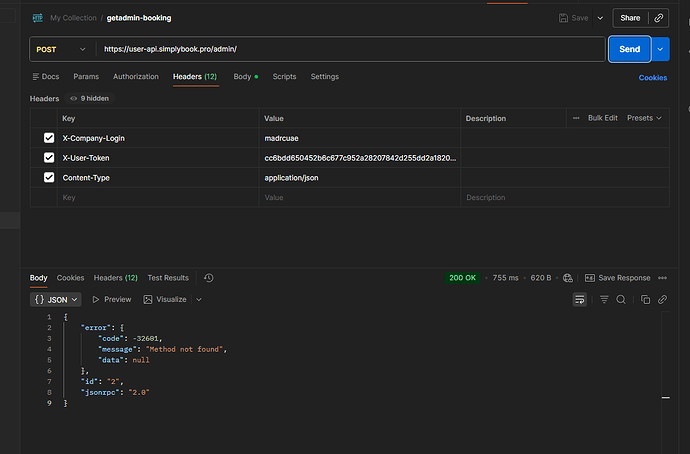The image size is (690, 454).
Task: Click the network globe icon near response size
Action: [568, 278]
